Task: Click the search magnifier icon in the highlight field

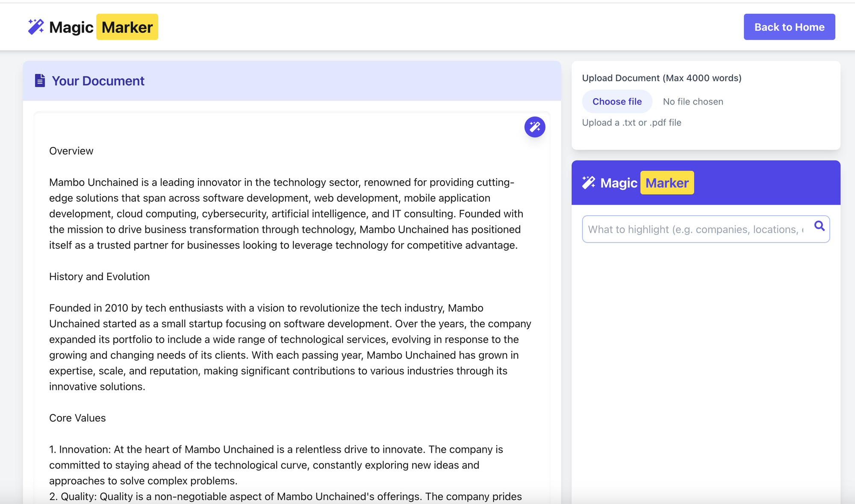Action: coord(819,226)
